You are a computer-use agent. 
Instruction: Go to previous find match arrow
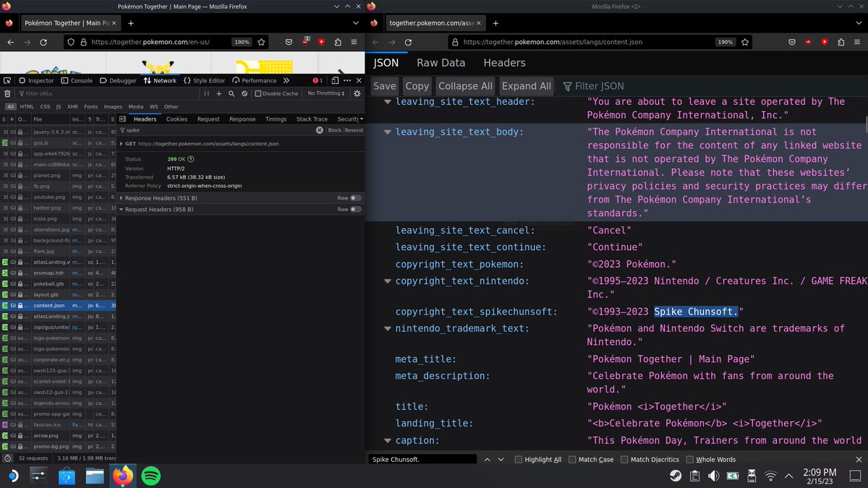tap(488, 459)
